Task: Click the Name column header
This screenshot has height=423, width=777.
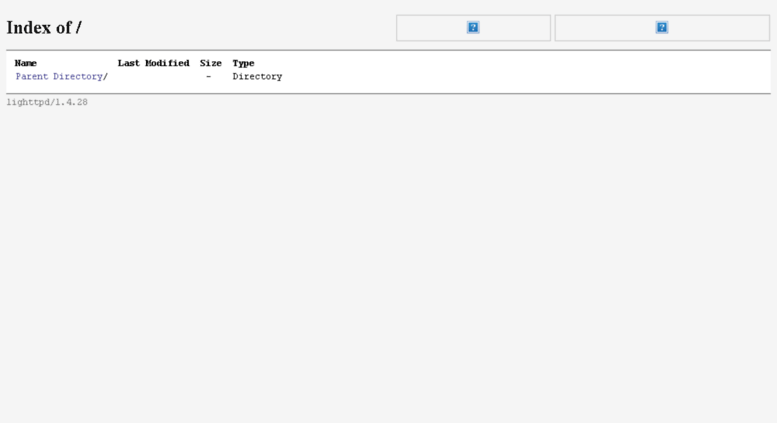Action: tap(26, 63)
